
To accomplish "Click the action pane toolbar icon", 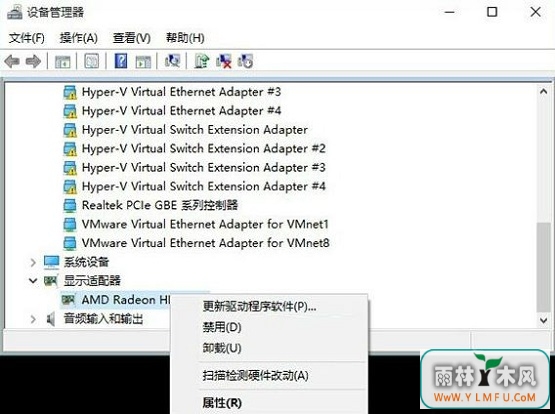I will click(x=143, y=62).
